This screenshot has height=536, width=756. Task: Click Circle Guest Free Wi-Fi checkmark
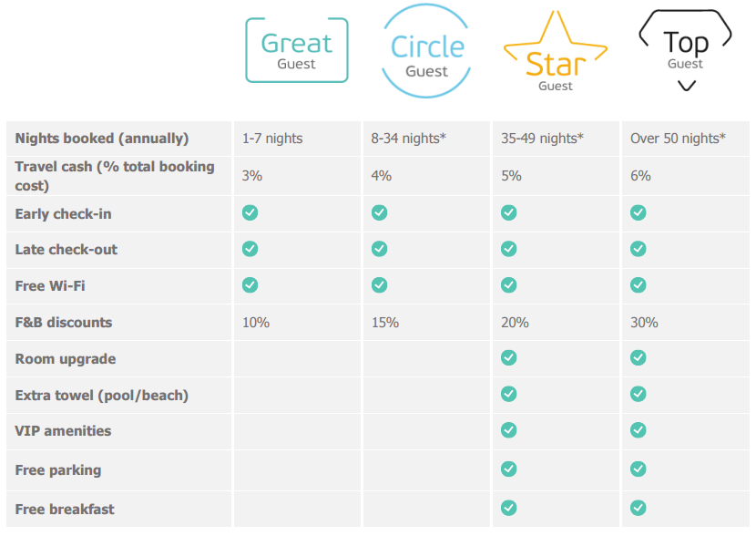379,285
